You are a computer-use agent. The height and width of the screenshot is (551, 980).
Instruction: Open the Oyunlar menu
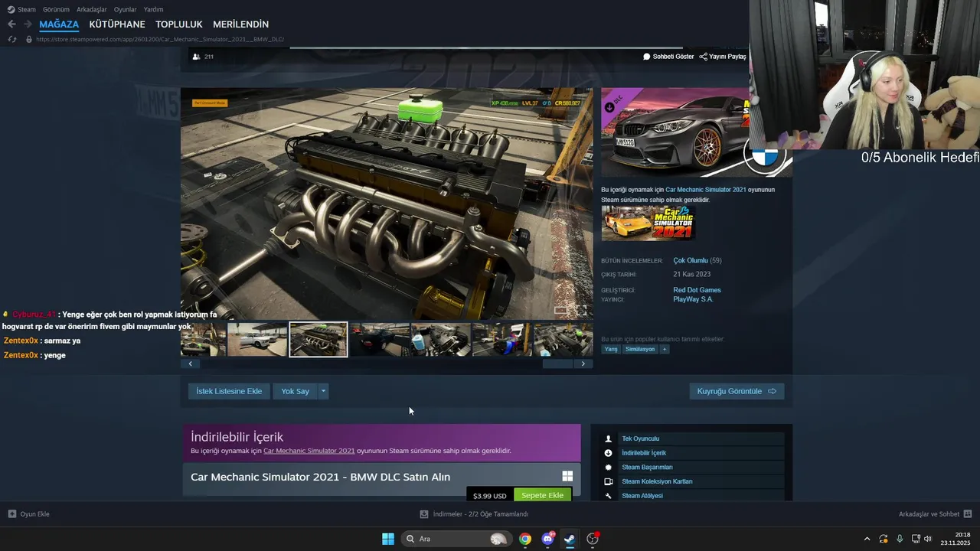click(x=126, y=9)
